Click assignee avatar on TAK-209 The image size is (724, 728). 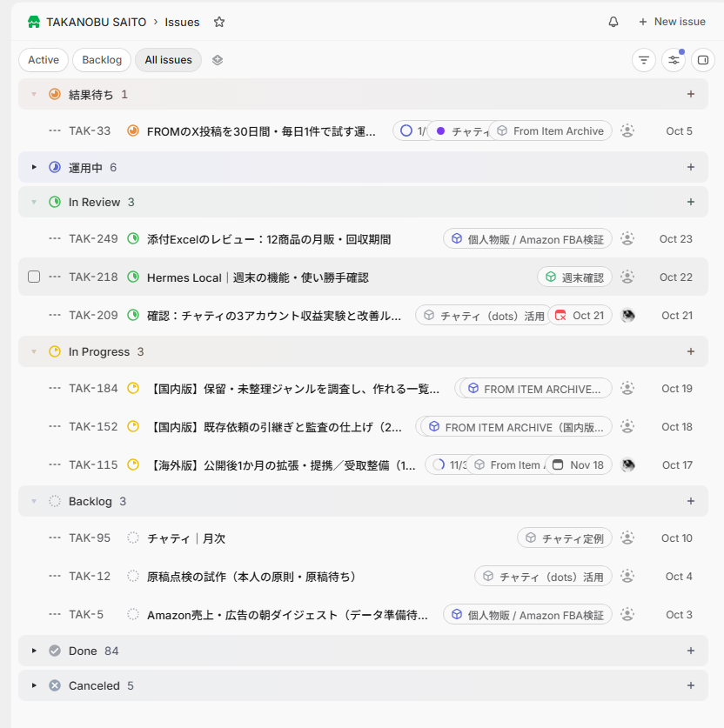628,315
